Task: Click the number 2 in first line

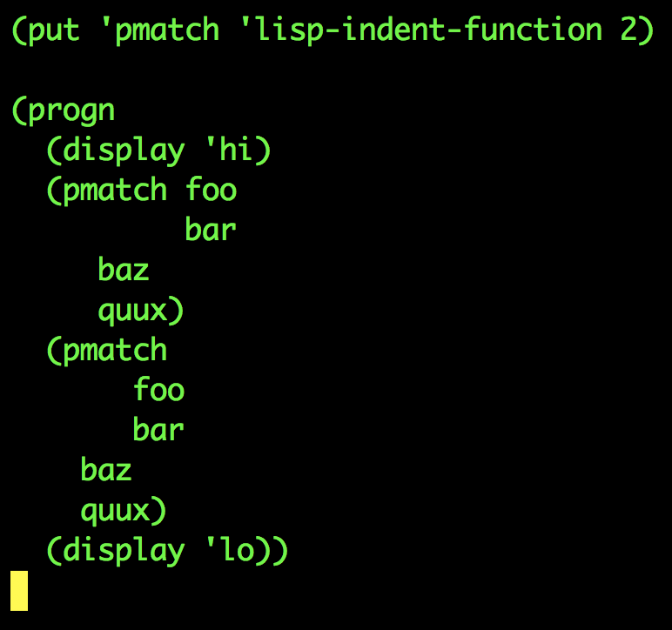Action: 629,29
